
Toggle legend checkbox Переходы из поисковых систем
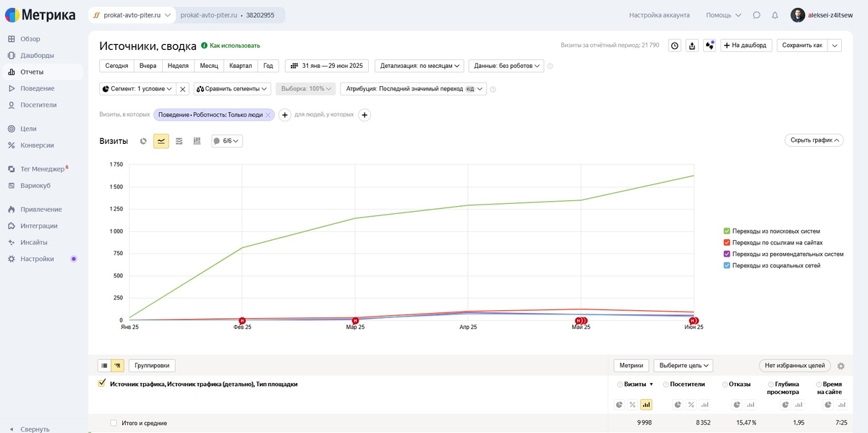[727, 231]
